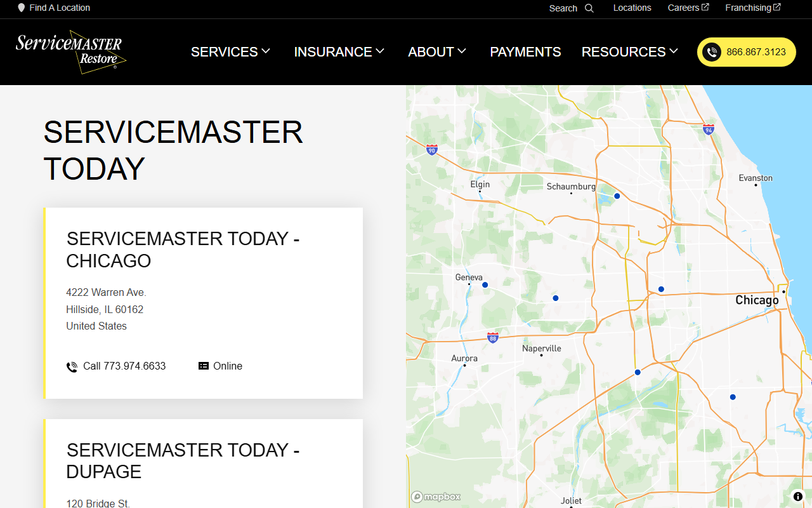Click the United States text in the Chicago card
Screen dimensions: 812x508
[x=96, y=326]
